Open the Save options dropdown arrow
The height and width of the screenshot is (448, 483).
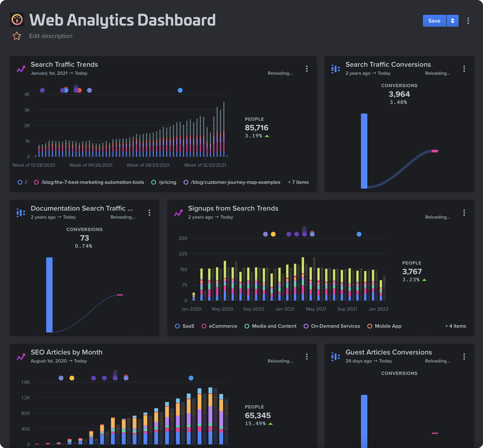pyautogui.click(x=452, y=21)
